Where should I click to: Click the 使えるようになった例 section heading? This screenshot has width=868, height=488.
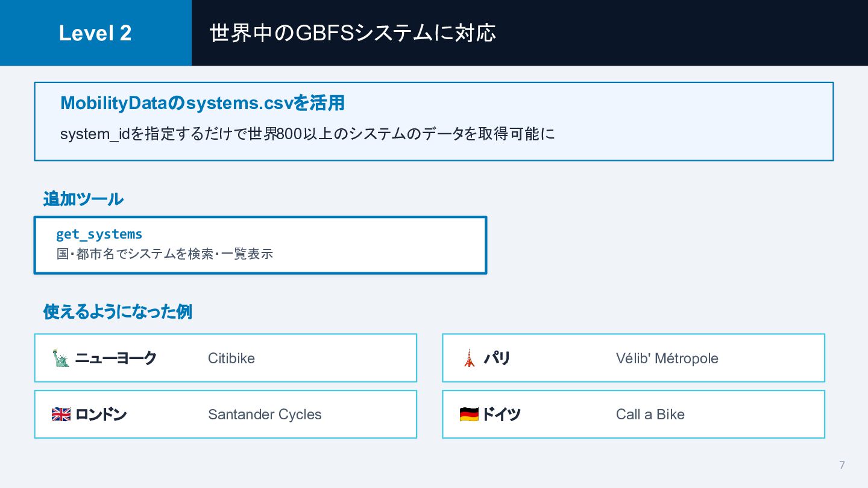118,312
